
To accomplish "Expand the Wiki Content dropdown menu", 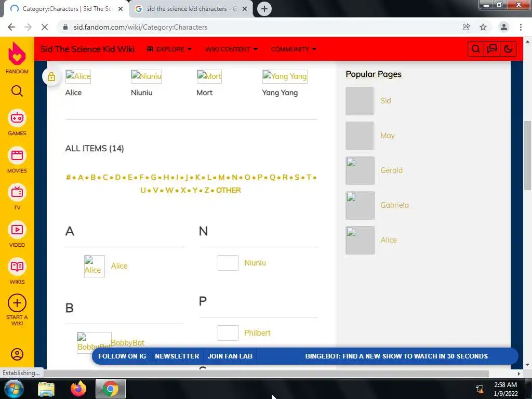I will 231,49.
